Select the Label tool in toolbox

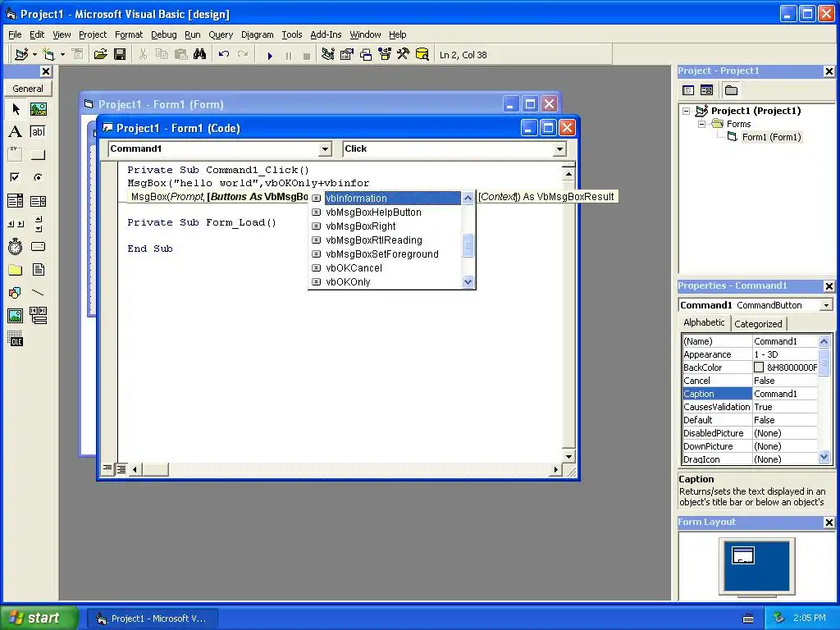[x=16, y=132]
